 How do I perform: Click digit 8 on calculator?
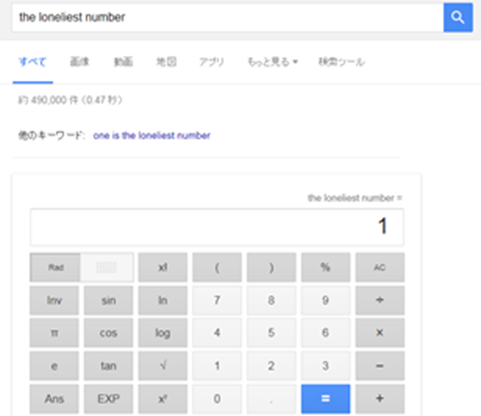[x=271, y=300]
